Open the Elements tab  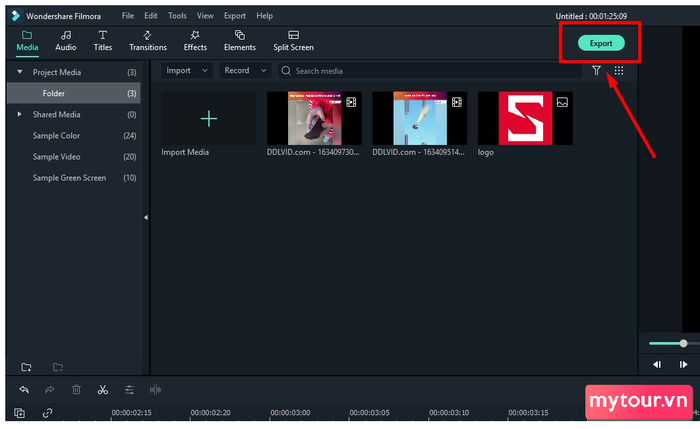(x=240, y=41)
